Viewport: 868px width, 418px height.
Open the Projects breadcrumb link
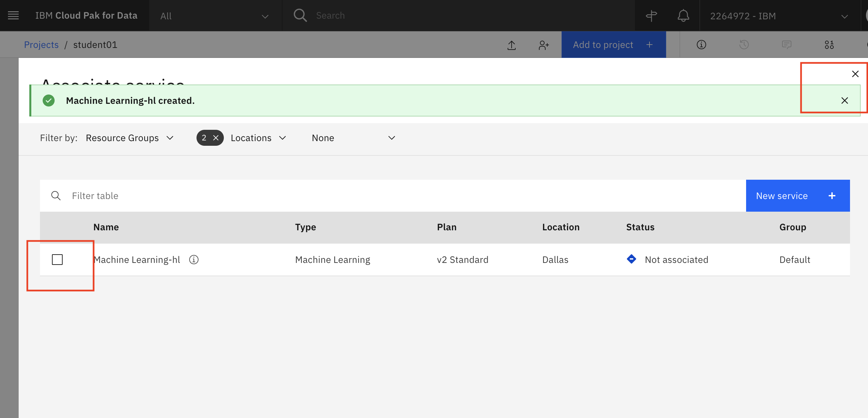[41, 45]
